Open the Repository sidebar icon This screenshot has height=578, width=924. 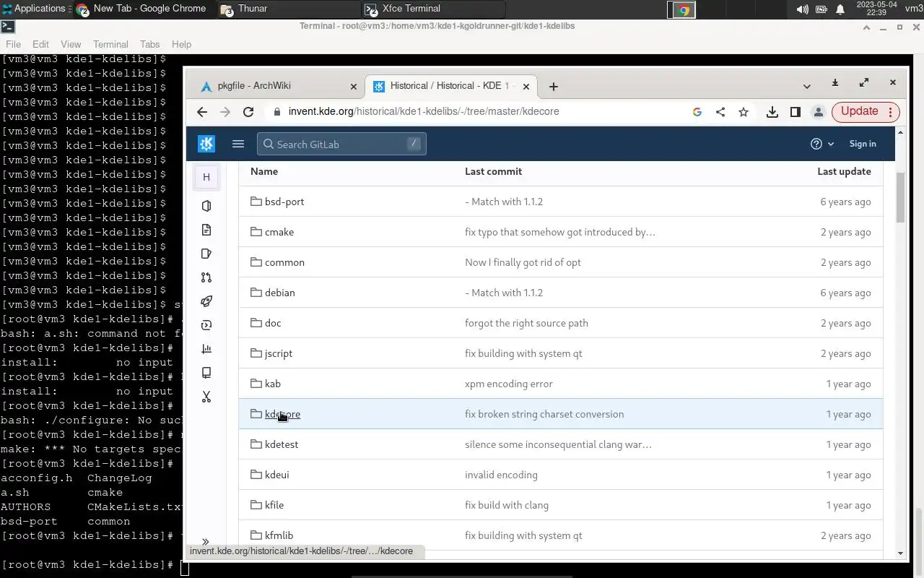(206, 230)
